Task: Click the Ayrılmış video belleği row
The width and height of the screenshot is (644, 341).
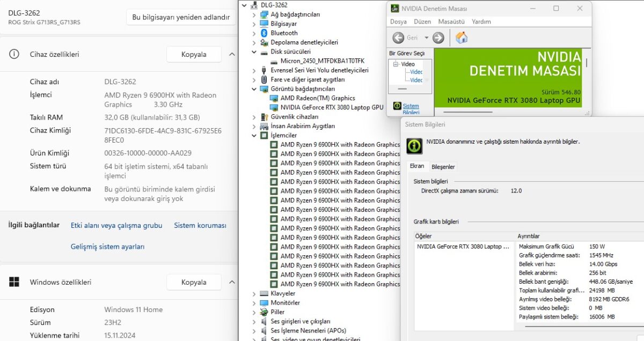Action: click(580, 299)
